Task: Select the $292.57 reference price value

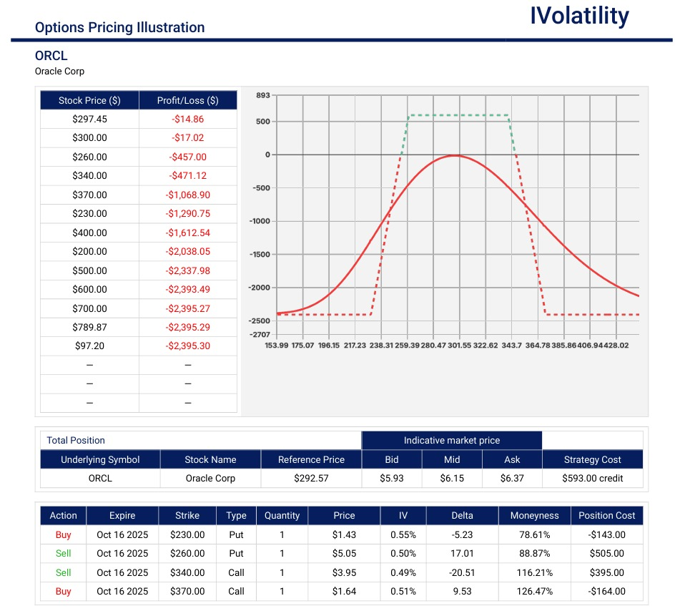Action: click(x=311, y=479)
